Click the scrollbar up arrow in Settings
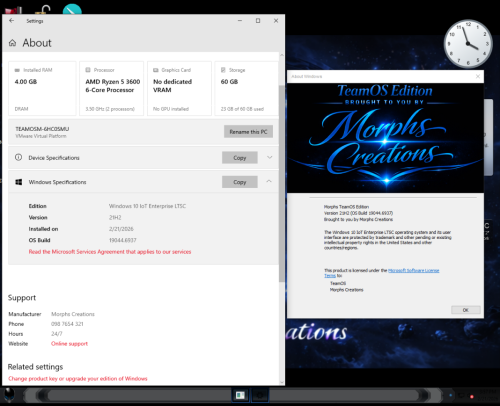This screenshot has width=500, height=406. point(282,55)
